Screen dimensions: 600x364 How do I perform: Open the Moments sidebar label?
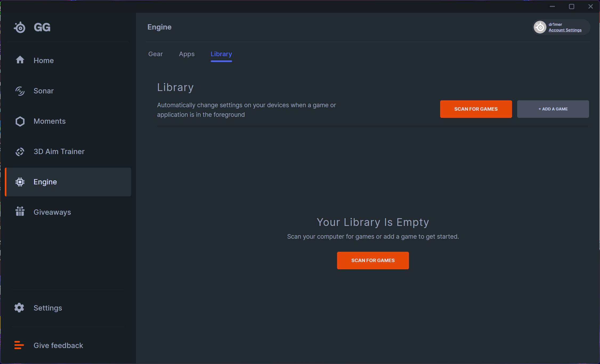pos(50,121)
